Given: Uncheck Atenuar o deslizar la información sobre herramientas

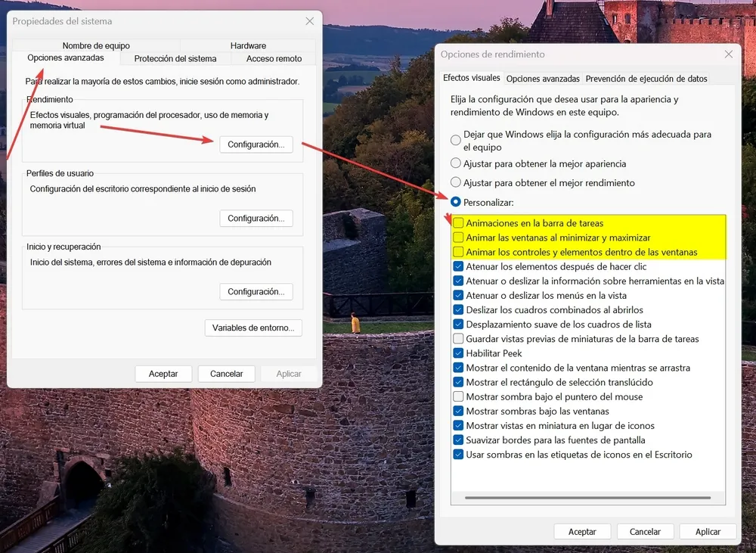Looking at the screenshot, I should pos(458,281).
